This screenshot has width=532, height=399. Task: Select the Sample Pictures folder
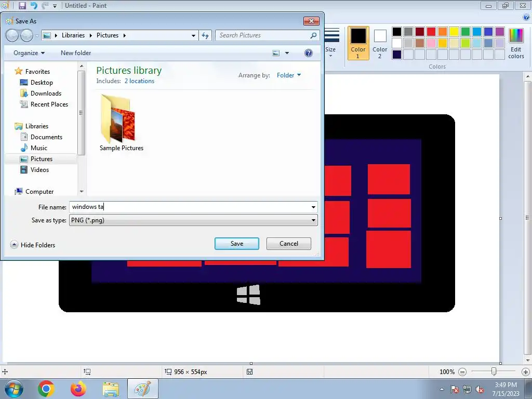pyautogui.click(x=121, y=123)
